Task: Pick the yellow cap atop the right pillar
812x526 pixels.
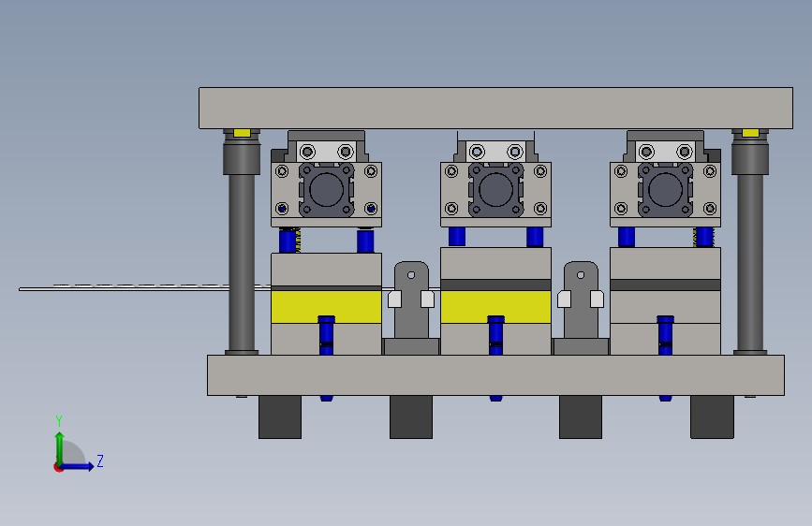Action: [x=750, y=133]
